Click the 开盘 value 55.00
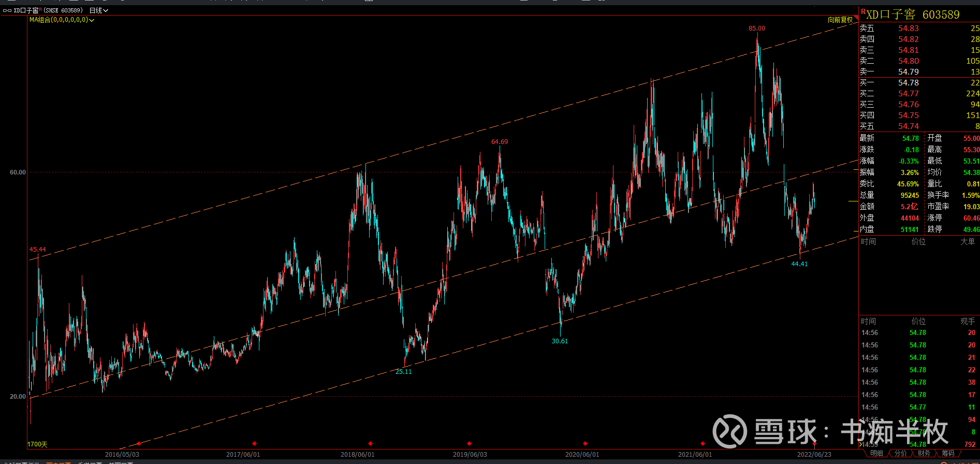Image resolution: width=980 pixels, height=464 pixels. coord(971,138)
